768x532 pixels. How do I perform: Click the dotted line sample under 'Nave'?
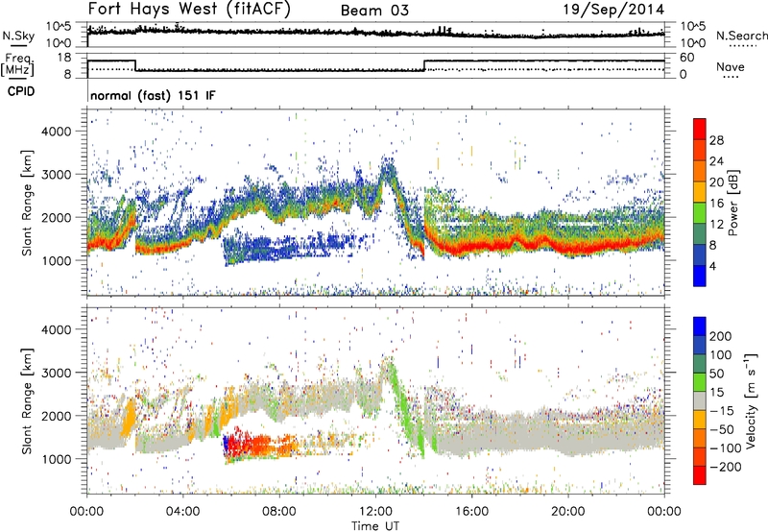coord(731,78)
